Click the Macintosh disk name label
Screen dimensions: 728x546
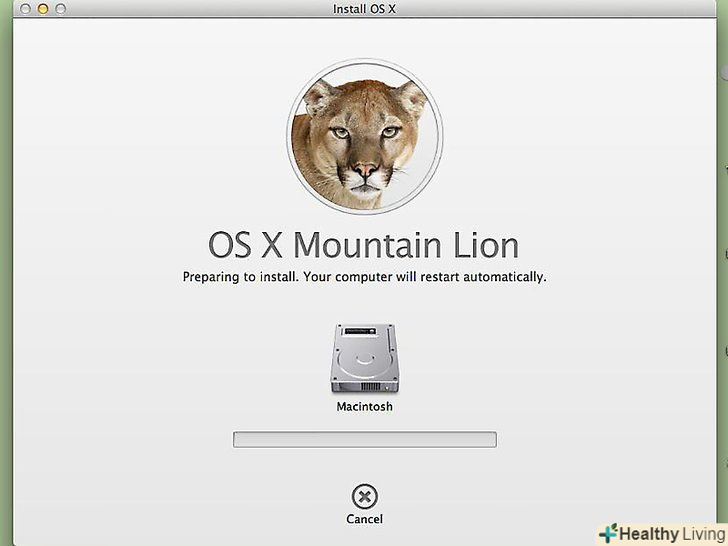click(364, 406)
